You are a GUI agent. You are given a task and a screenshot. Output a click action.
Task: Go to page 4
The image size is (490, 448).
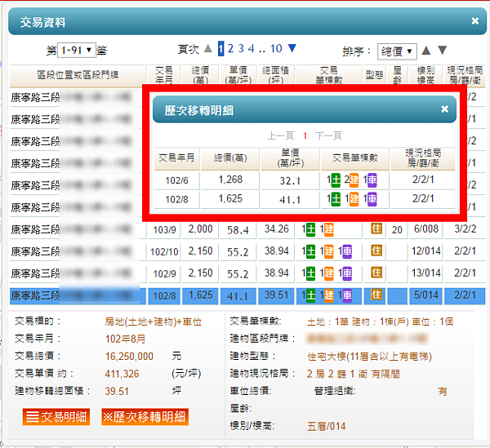251,48
